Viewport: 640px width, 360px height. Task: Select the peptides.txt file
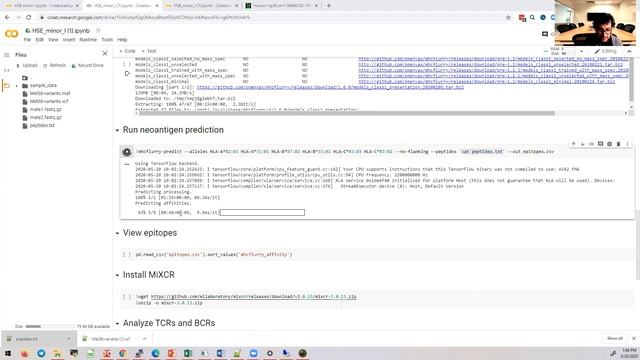click(x=42, y=125)
